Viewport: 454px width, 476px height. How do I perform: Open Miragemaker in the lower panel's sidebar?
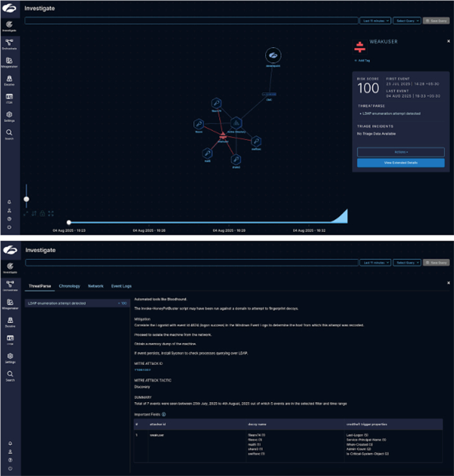click(x=9, y=303)
